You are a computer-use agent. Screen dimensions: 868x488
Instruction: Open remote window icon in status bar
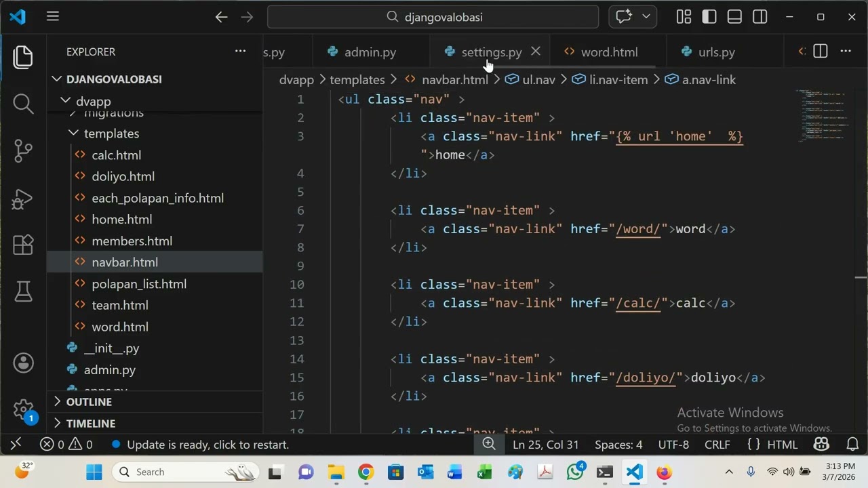tap(16, 445)
